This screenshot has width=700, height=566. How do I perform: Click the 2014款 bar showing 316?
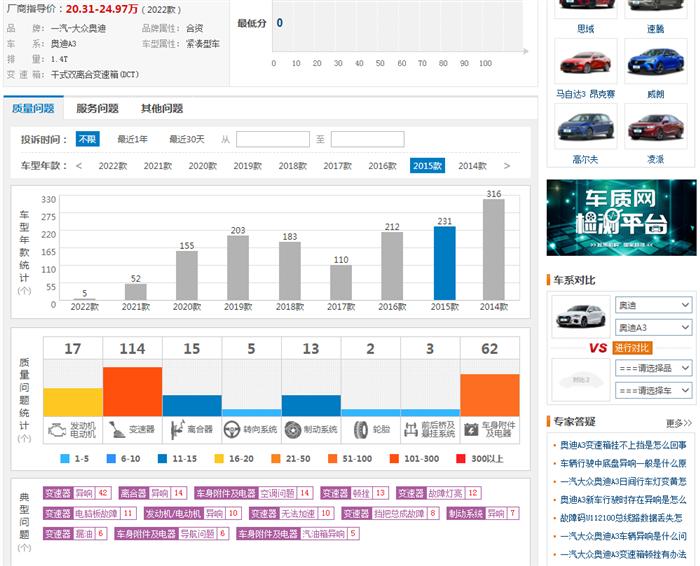494,250
